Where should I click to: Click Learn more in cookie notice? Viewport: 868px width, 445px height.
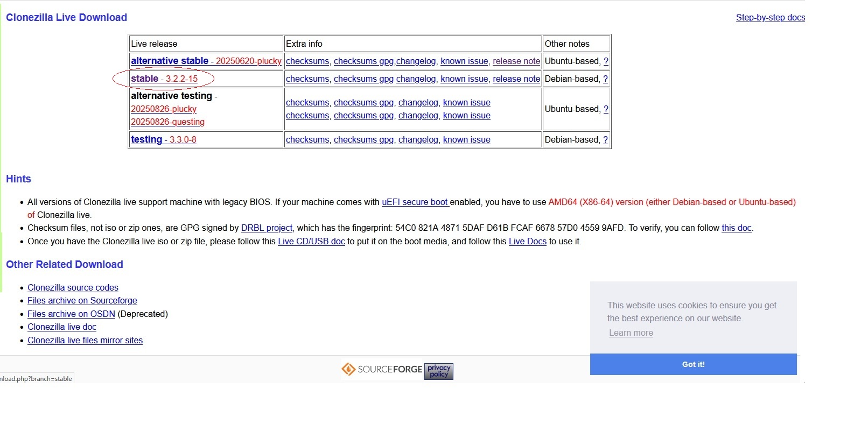coord(631,333)
